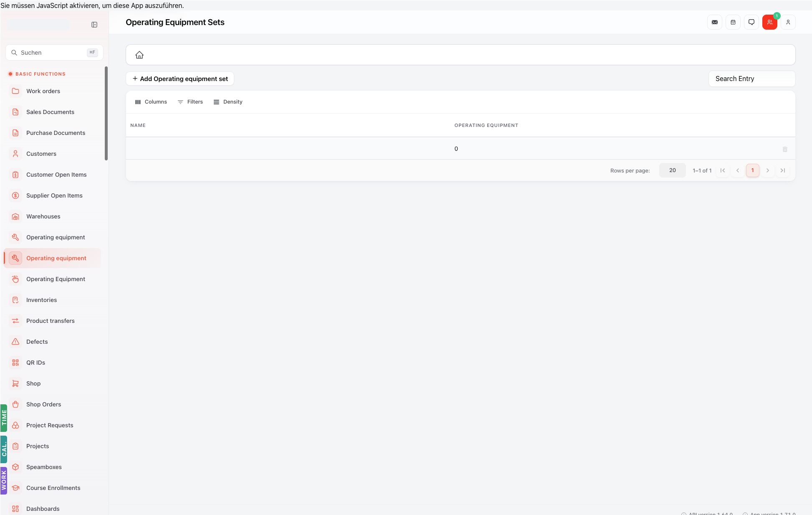
Task: Go to the last page
Action: [783, 170]
